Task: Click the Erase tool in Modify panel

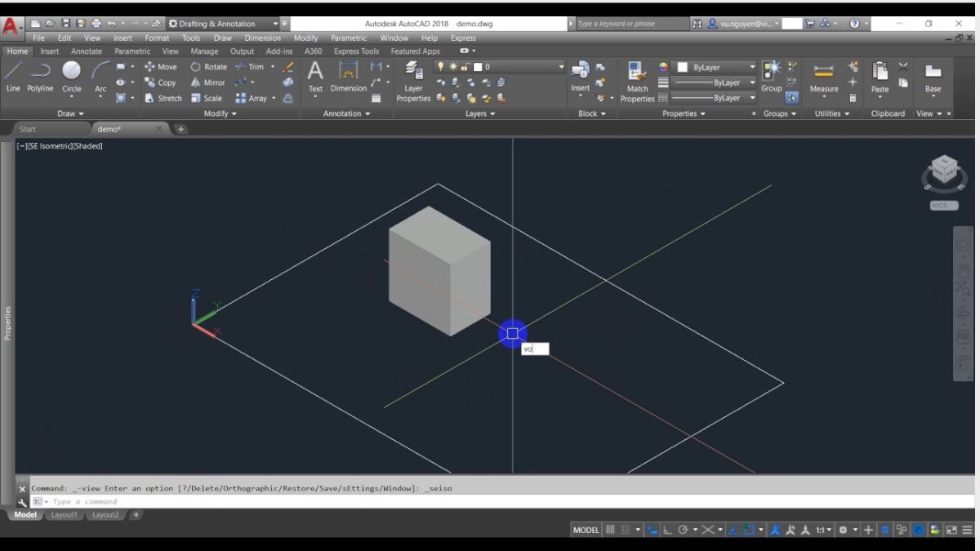Action: click(288, 67)
